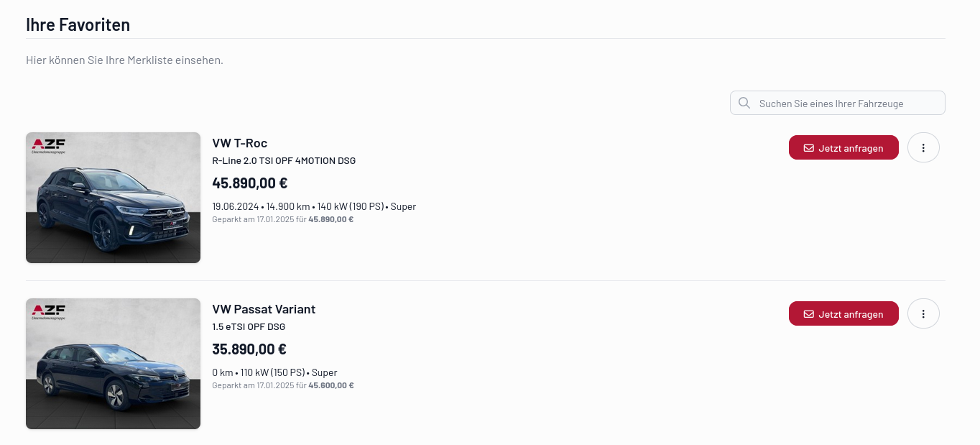Click the AZF logo on the Passat photo

(x=49, y=311)
